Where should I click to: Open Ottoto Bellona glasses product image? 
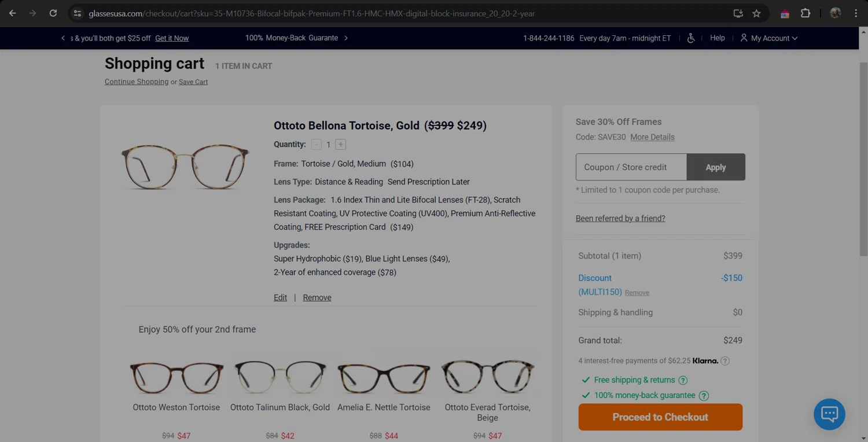pos(185,167)
